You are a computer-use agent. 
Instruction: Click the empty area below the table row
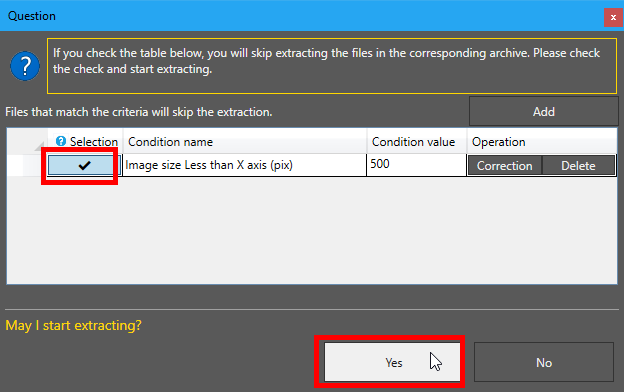pos(312,230)
